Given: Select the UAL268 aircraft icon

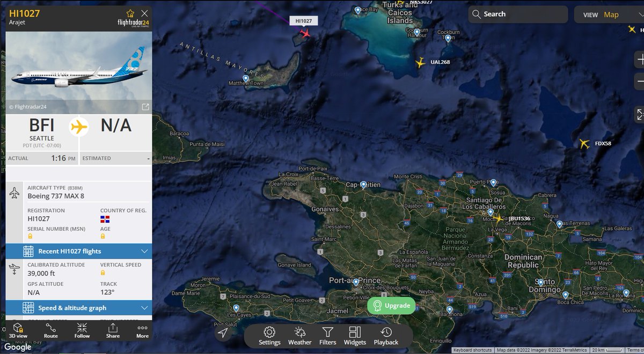Looking at the screenshot, I should tap(420, 63).
